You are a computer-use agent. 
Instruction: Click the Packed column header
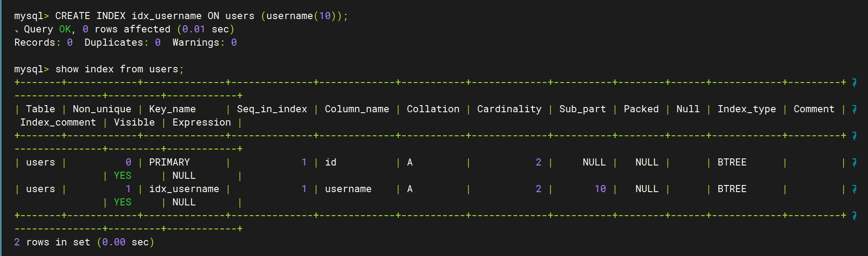click(641, 109)
